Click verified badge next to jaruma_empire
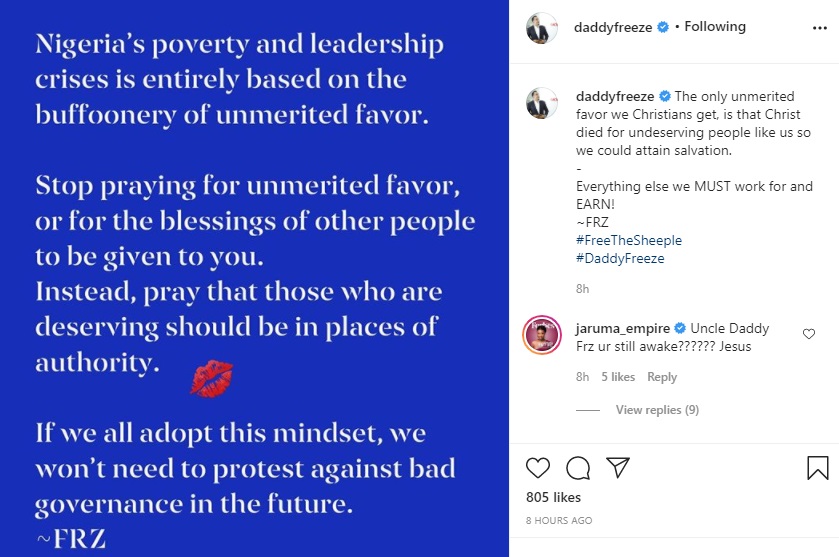This screenshot has width=839, height=557. point(679,328)
